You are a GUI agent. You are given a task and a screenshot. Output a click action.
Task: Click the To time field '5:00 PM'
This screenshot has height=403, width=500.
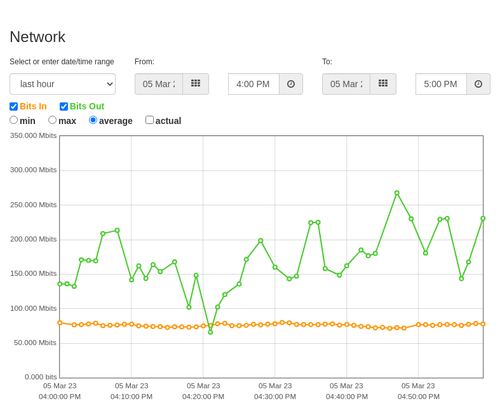(441, 84)
